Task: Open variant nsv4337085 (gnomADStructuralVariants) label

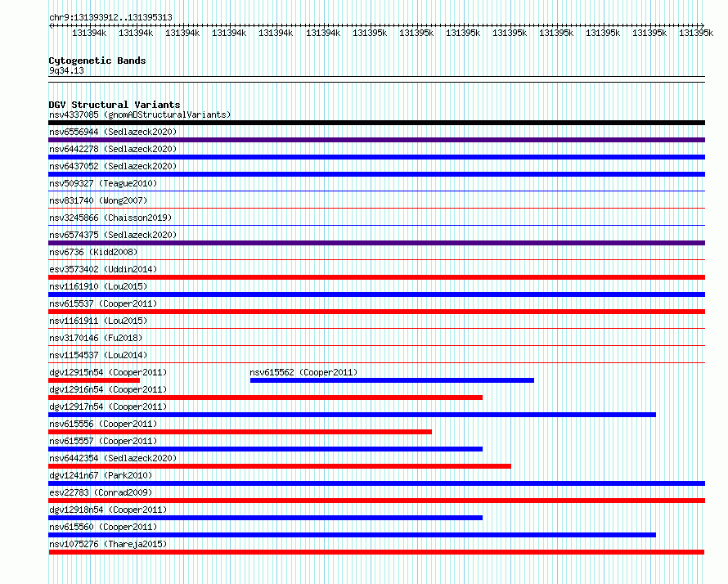Action: pyautogui.click(x=140, y=115)
